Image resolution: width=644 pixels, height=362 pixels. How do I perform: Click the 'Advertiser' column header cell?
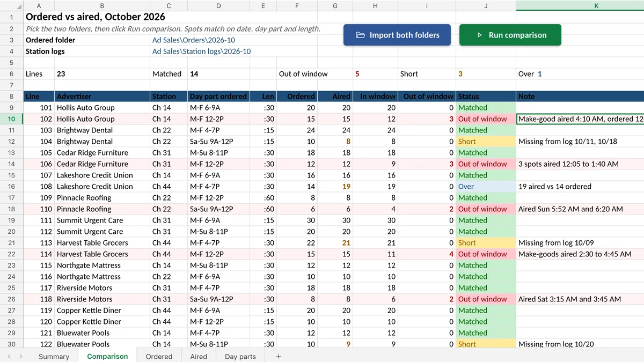tap(103, 97)
